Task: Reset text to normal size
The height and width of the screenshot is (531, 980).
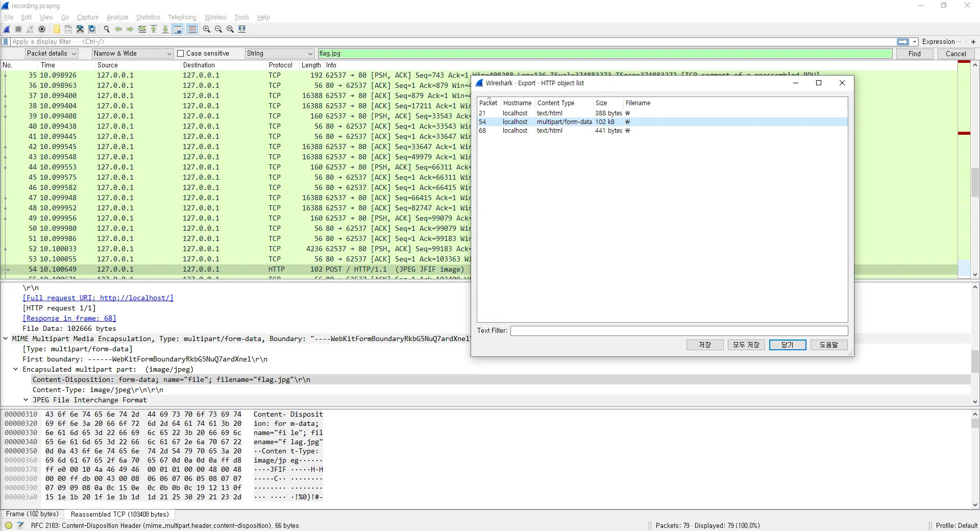Action: [x=230, y=29]
